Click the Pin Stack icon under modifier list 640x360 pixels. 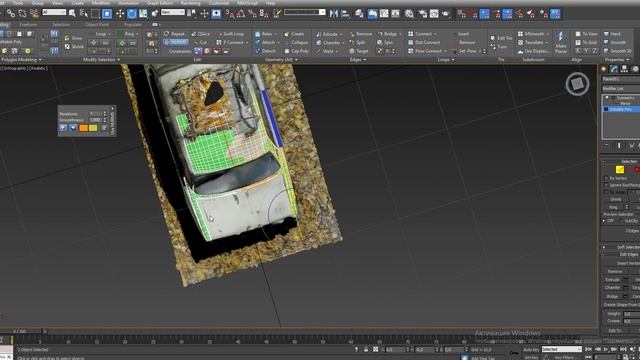[607, 145]
